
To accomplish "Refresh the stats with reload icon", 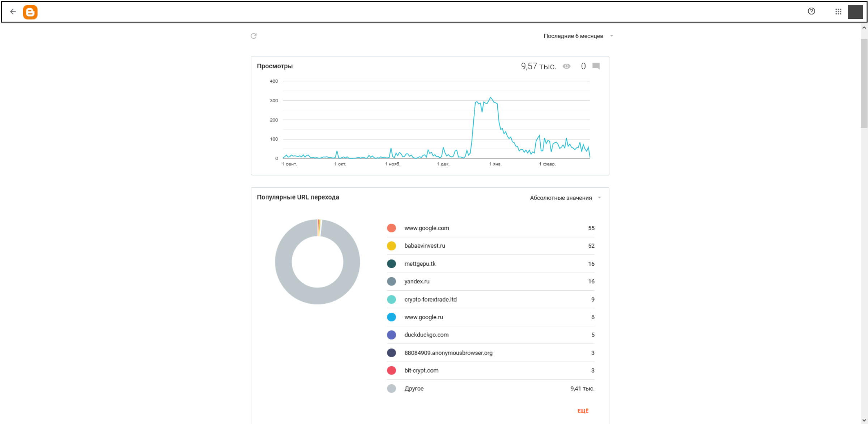I will (254, 36).
